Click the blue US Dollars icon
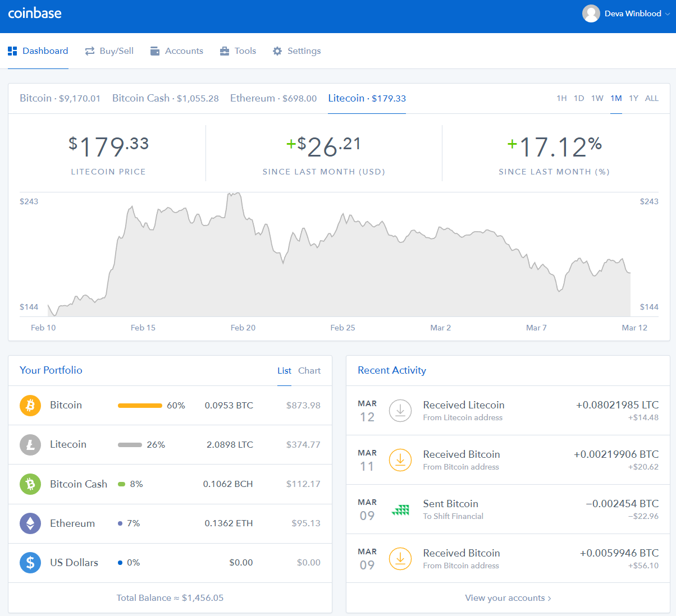This screenshot has height=616, width=676. pyautogui.click(x=30, y=563)
